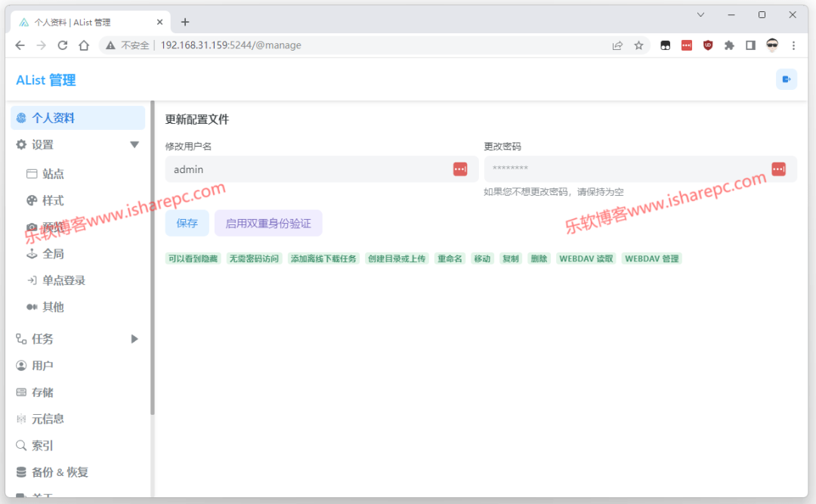Open the tab search dropdown chevron

700,14
